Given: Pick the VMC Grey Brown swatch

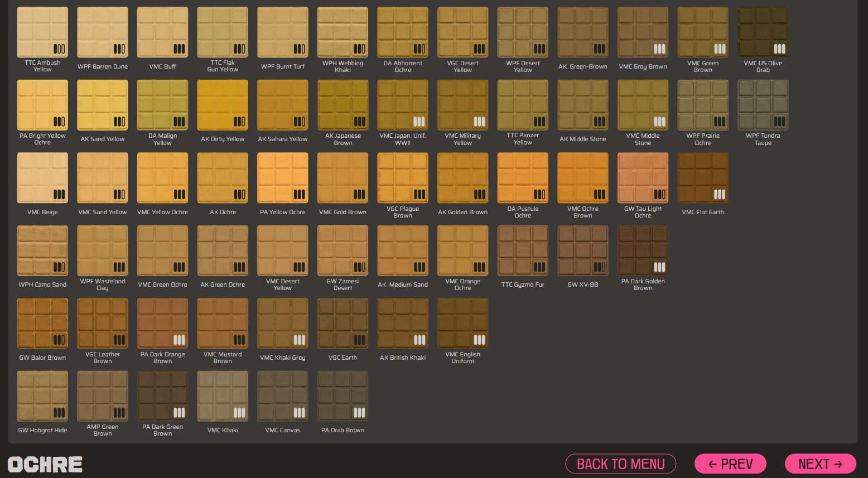Looking at the screenshot, I should click(x=643, y=32).
